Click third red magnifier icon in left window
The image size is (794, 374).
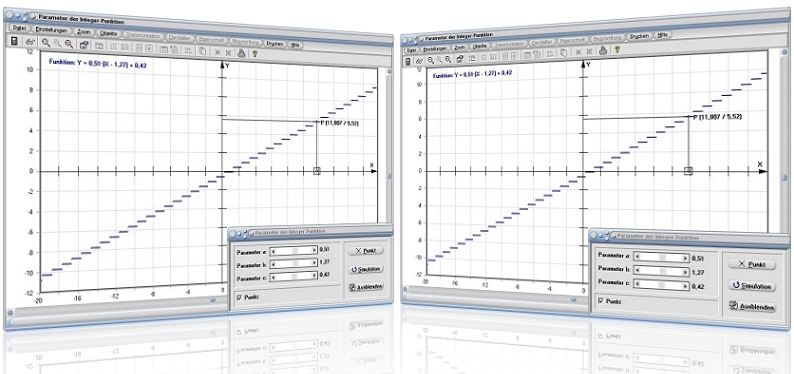coord(68,44)
